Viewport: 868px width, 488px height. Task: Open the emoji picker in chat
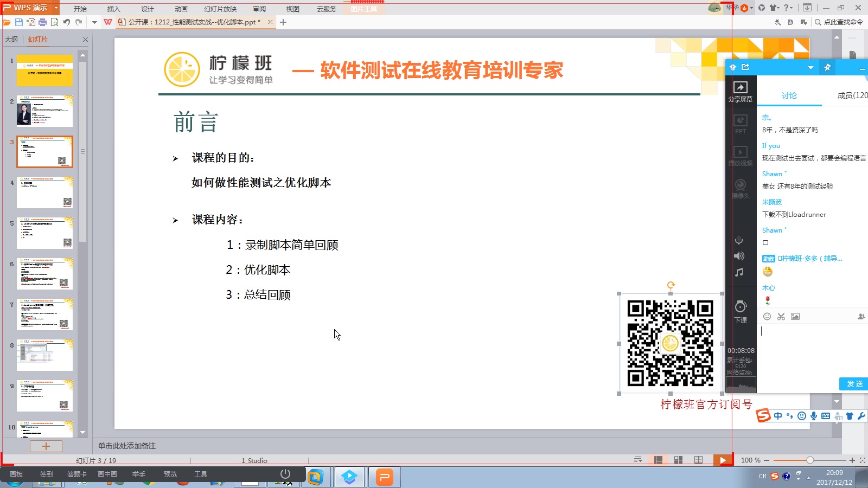[x=767, y=317]
